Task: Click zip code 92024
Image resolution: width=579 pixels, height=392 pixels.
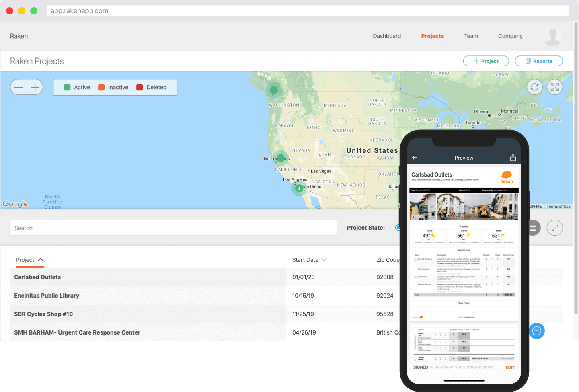Action: click(x=385, y=296)
